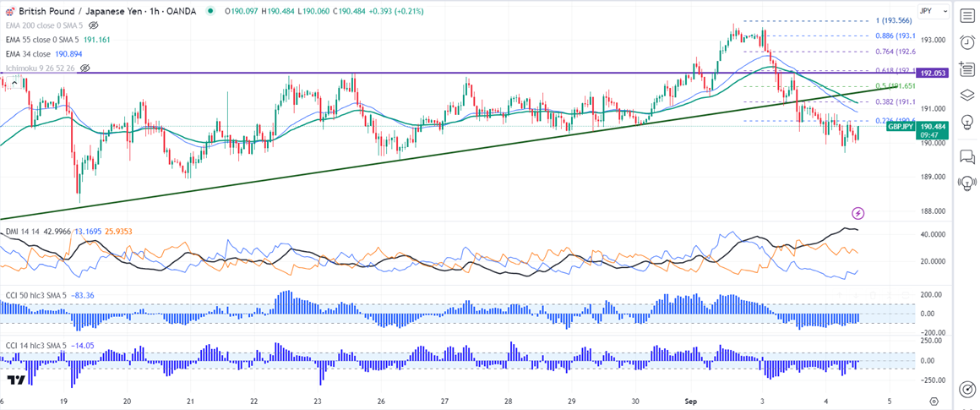This screenshot has height=410, width=980.
Task: Click the green market status dot
Action: click(210, 11)
